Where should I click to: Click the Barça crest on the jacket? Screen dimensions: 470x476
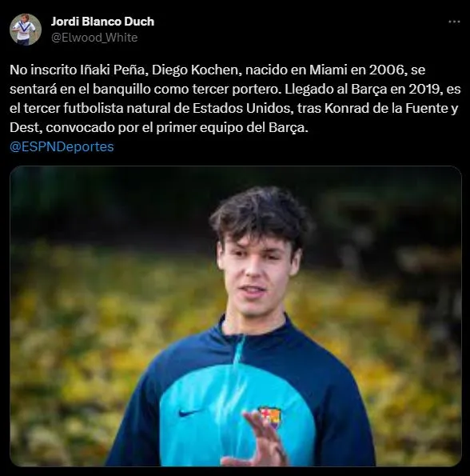pos(269,418)
